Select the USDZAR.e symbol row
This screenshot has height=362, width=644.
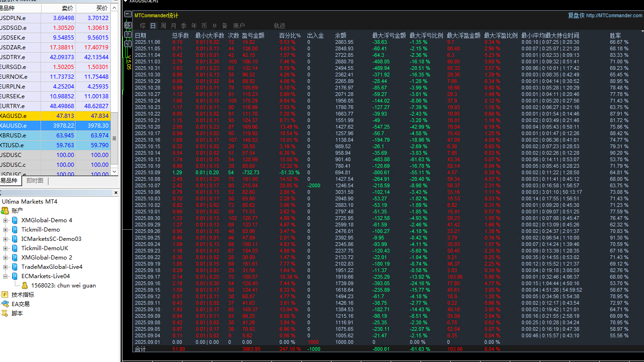[55, 47]
